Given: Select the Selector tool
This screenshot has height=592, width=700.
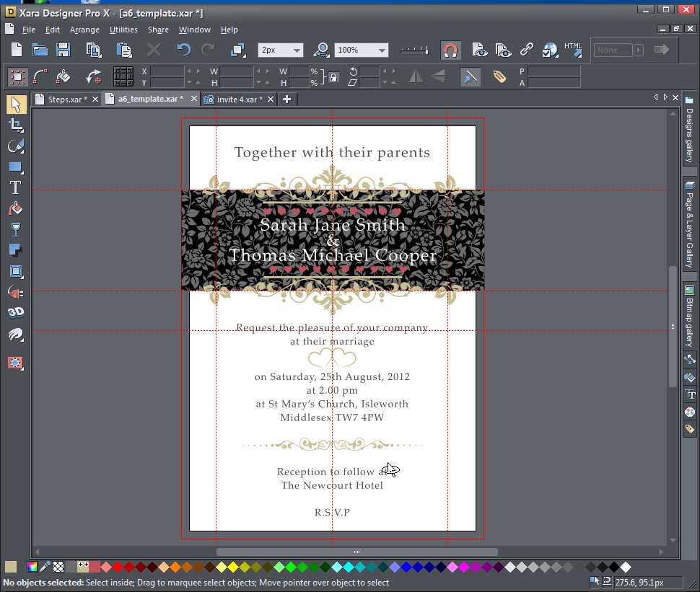Looking at the screenshot, I should point(15,105).
